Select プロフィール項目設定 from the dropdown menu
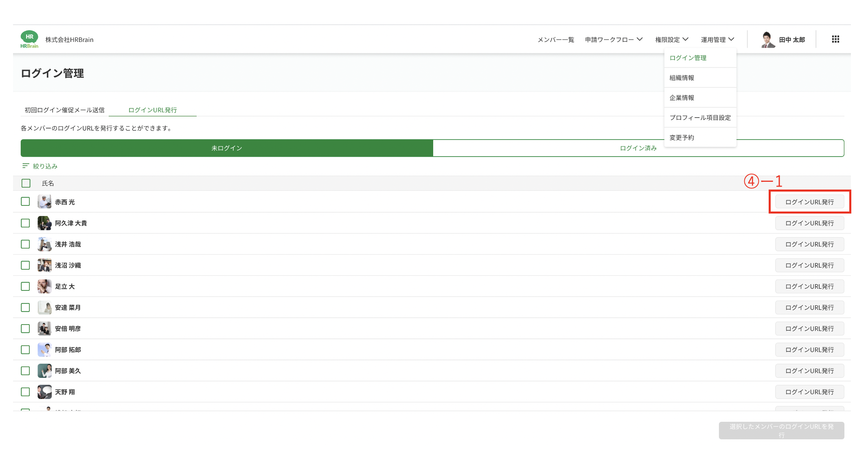The width and height of the screenshot is (868, 458). 700,118
